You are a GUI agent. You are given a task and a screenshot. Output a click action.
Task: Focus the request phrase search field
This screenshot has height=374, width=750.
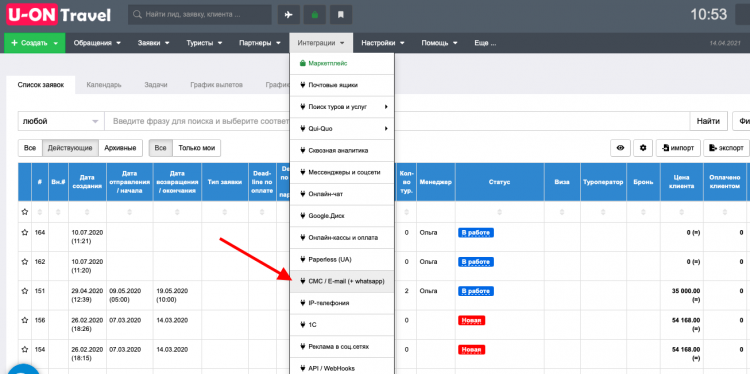pos(397,121)
